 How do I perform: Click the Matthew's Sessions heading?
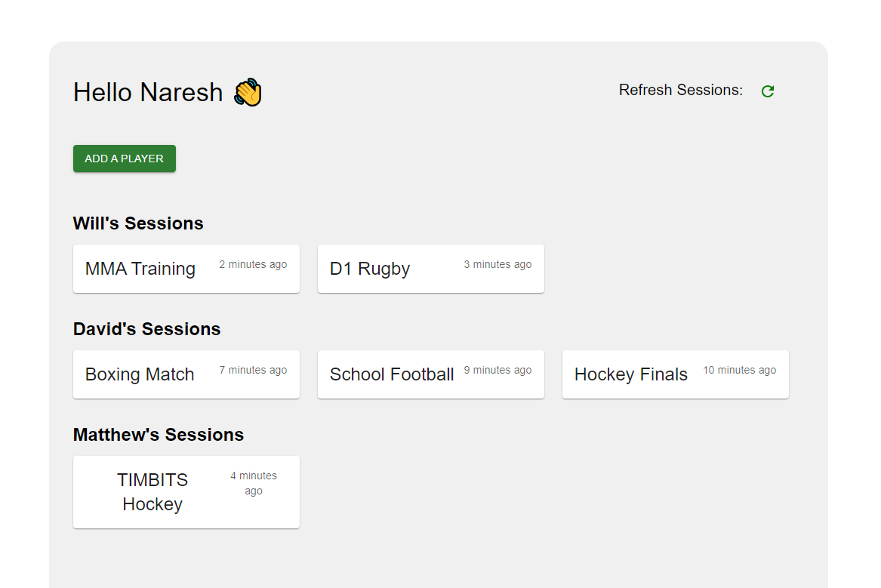(159, 435)
